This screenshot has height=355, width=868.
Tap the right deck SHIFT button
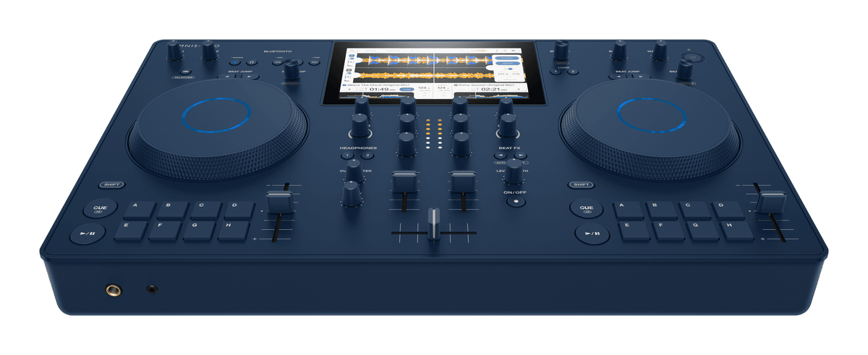[581, 185]
